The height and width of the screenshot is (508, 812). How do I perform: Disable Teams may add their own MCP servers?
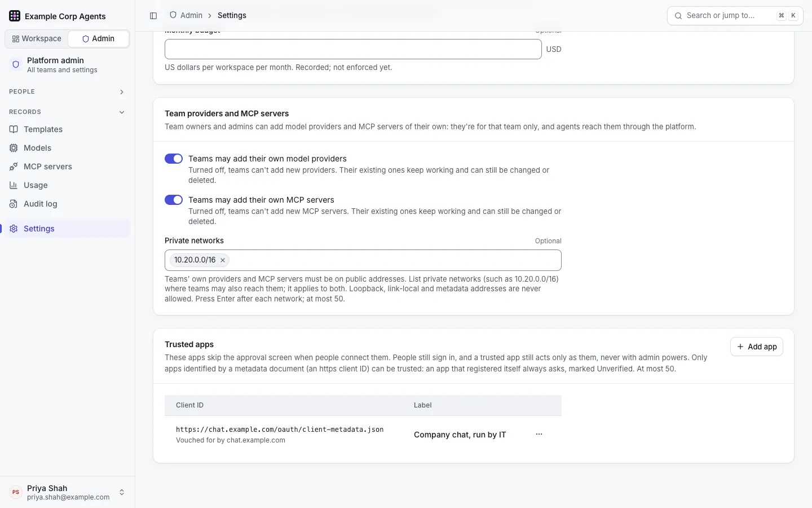pyautogui.click(x=174, y=200)
